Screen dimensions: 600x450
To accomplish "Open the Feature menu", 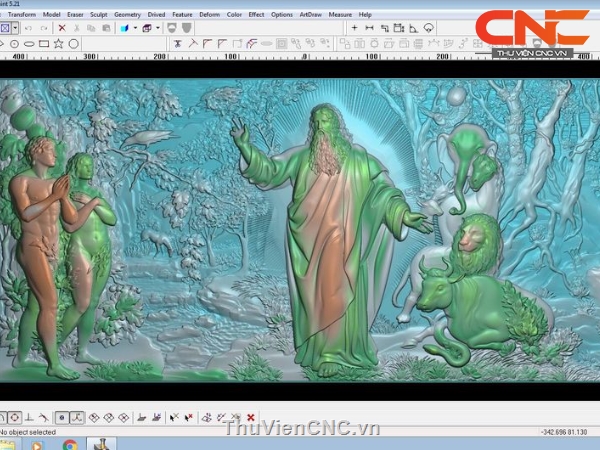I will [x=182, y=15].
